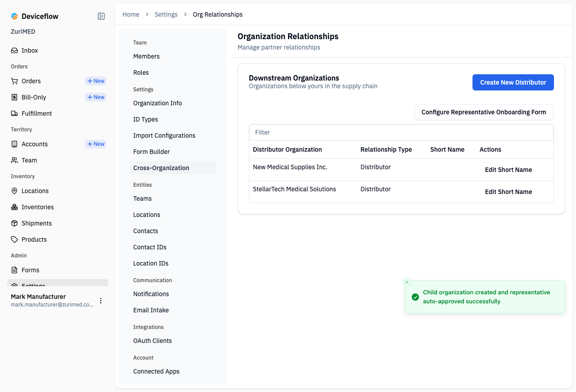This screenshot has height=392, width=576.
Task: Edit Short Name for New Medical Supplies Inc.
Action: pos(508,170)
